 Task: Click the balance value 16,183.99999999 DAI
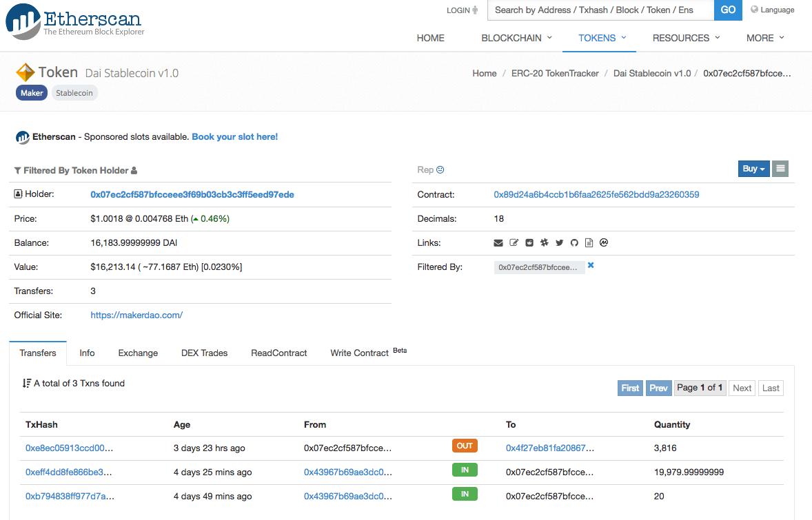[x=134, y=242]
